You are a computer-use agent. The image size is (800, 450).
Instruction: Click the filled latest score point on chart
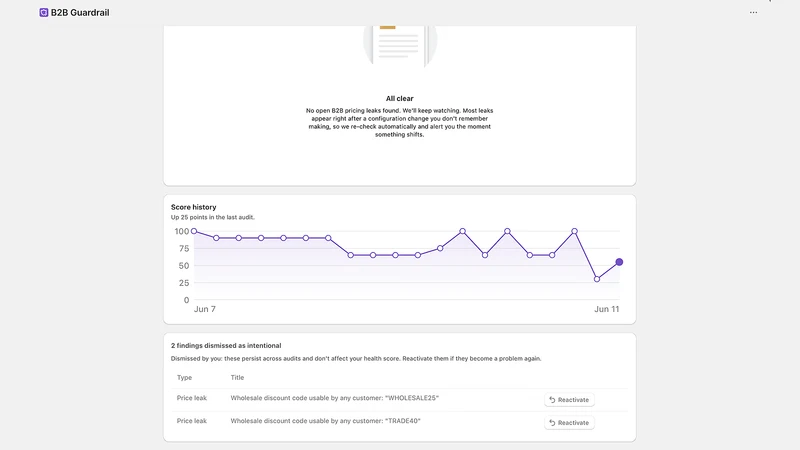coord(619,262)
